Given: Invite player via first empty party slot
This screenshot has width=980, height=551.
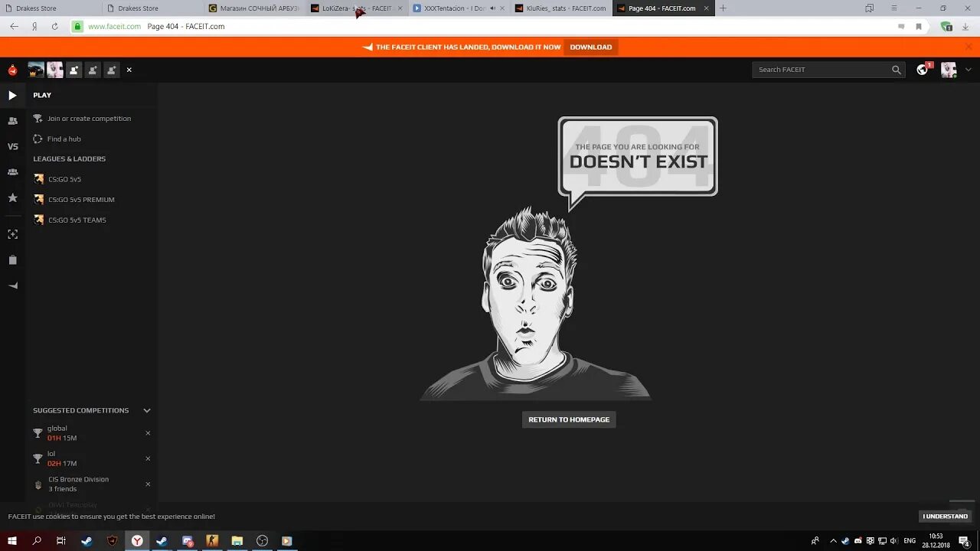Looking at the screenshot, I should pos(73,70).
